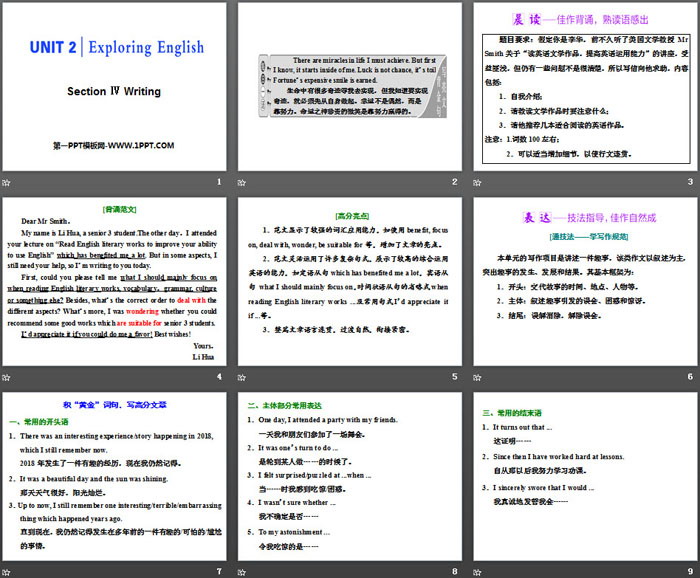Select the 主体部分常用表达 slide thumbnail

click(350, 477)
